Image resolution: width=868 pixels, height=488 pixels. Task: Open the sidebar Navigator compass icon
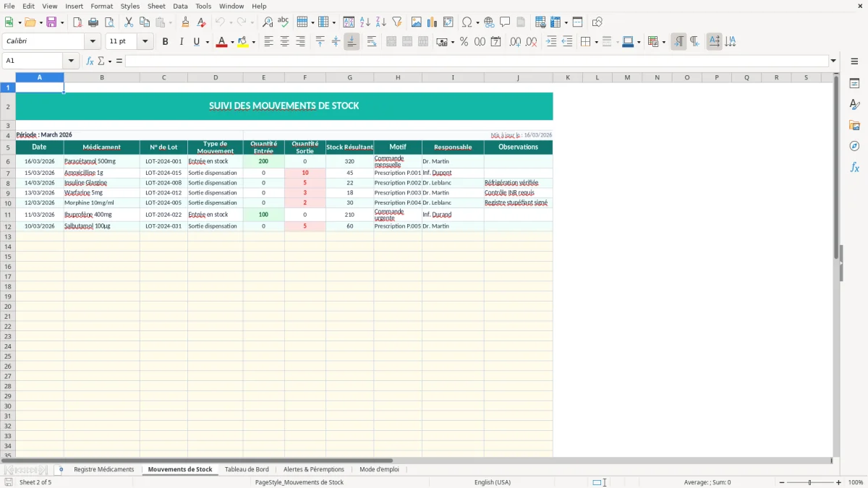(854, 146)
